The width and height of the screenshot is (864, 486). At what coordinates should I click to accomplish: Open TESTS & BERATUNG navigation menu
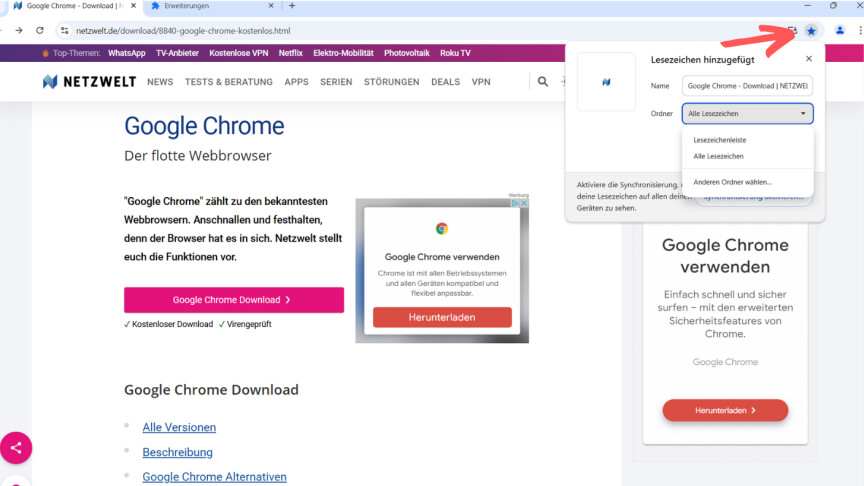point(228,82)
